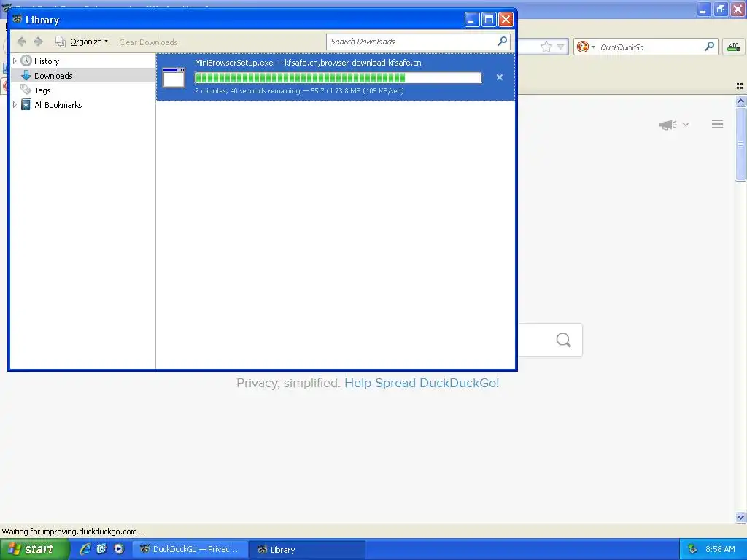The height and width of the screenshot is (560, 747).
Task: Click the browser scrollbar down arrow
Action: click(740, 517)
